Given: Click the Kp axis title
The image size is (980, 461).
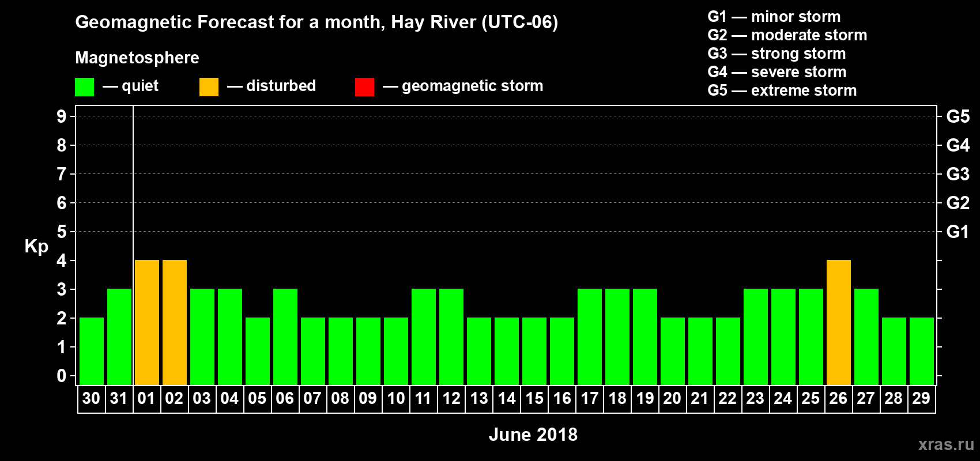Looking at the screenshot, I should [x=36, y=247].
